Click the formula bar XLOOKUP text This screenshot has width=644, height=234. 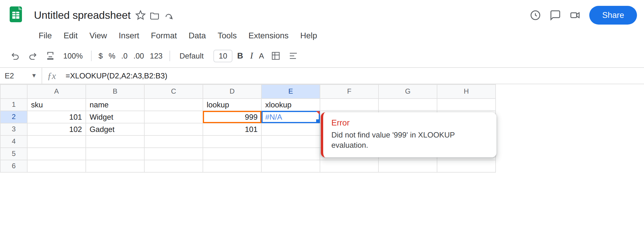point(116,76)
